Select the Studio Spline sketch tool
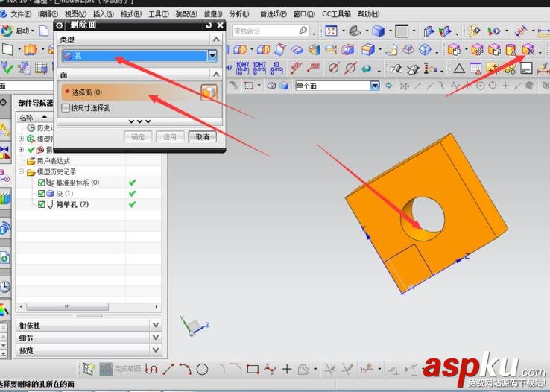Image resolution: width=550 pixels, height=392 pixels. 270,369
